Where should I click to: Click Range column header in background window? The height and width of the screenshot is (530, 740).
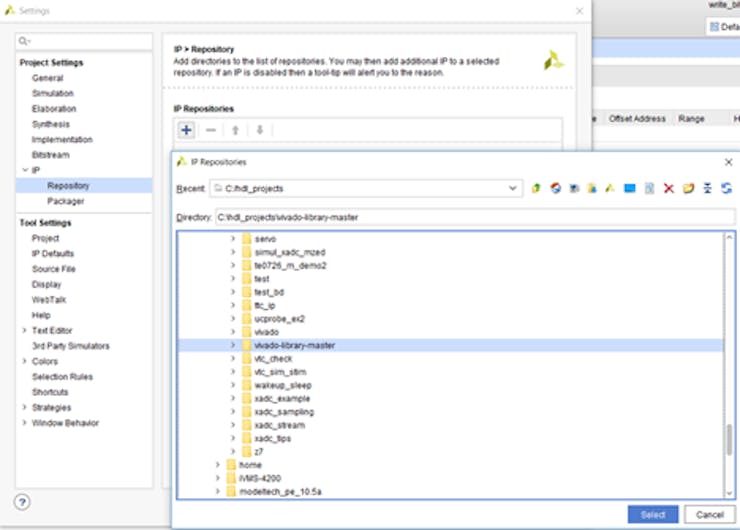[x=691, y=118]
